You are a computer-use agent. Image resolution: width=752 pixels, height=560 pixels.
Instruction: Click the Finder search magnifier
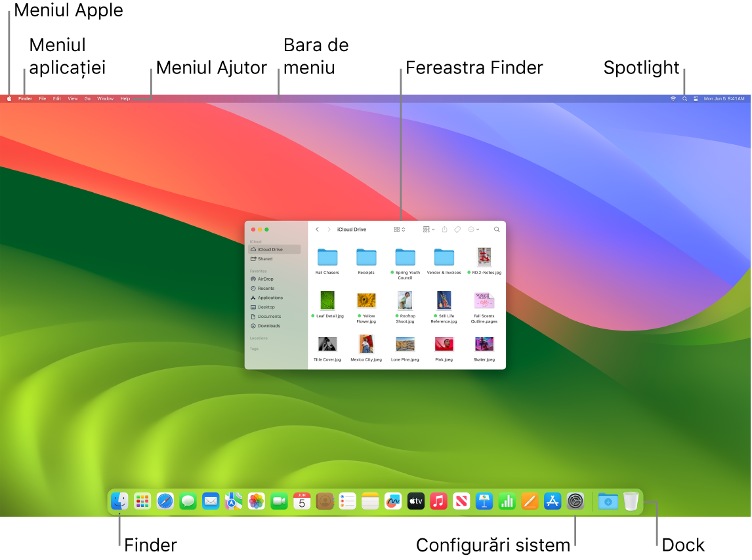(x=497, y=230)
